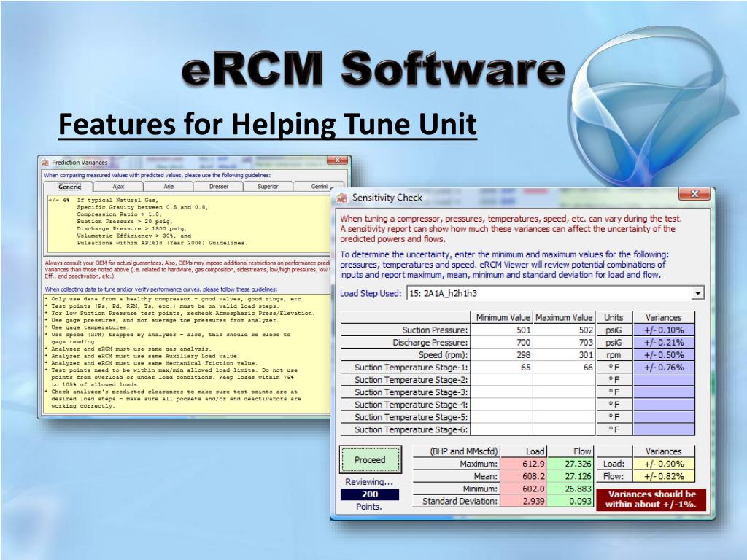
Task: Click the Standard Deviation Load value 2.939
Action: point(524,501)
